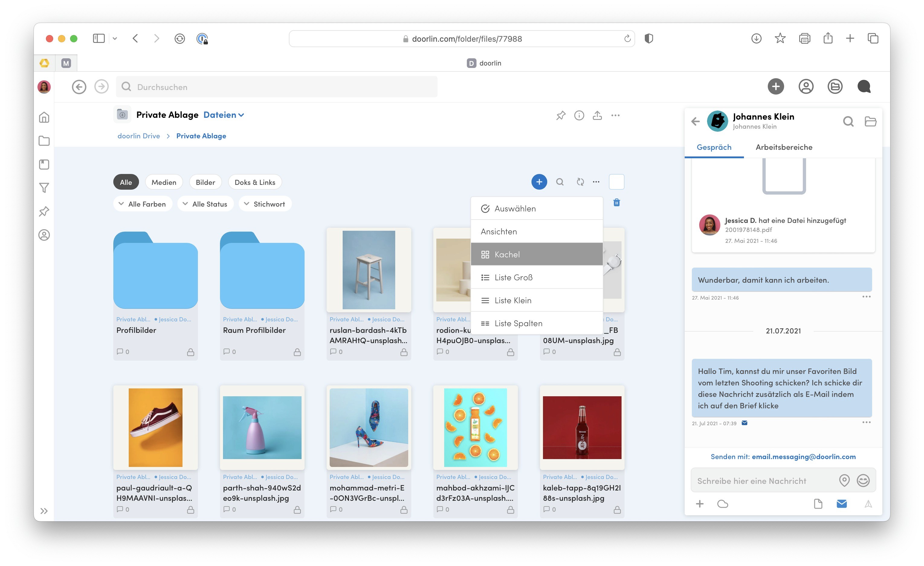Select the Doks & Links filter pill
The image size is (924, 566).
pos(255,182)
